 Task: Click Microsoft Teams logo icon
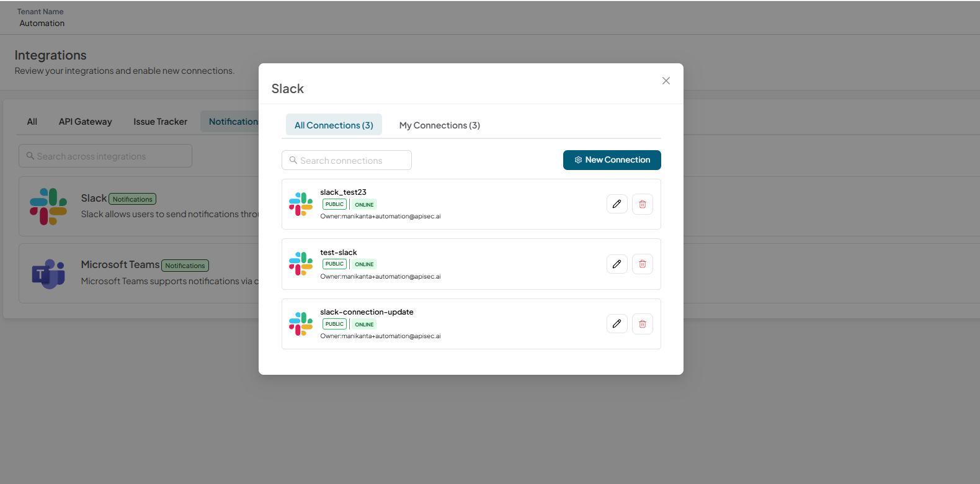48,274
